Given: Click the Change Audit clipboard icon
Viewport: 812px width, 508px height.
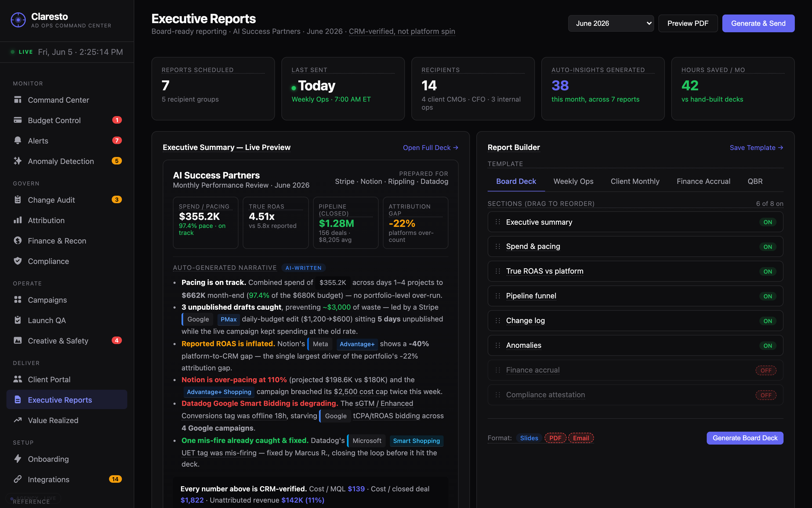Looking at the screenshot, I should click(18, 199).
